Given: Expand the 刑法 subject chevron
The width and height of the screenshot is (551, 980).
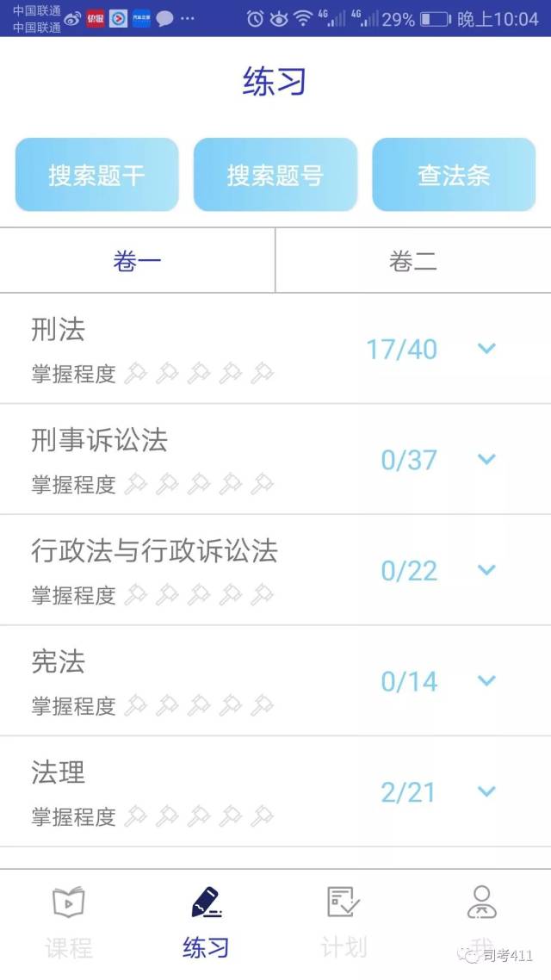Looking at the screenshot, I should coord(486,349).
